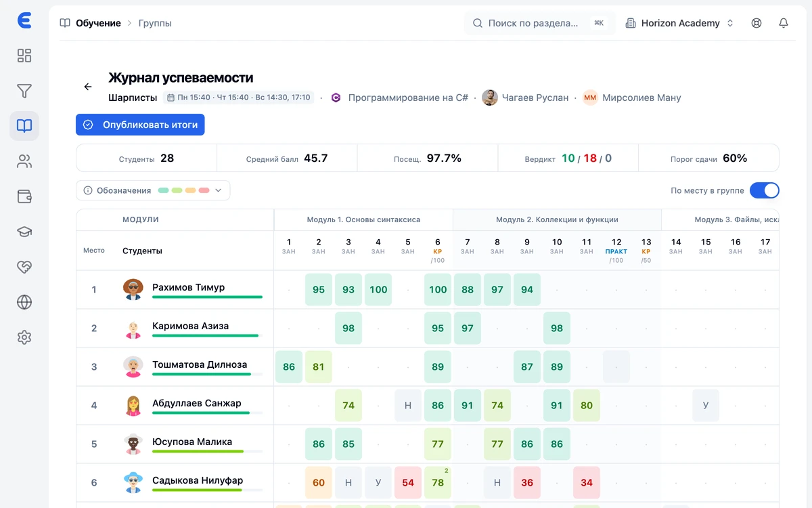Open the dashboard grid icon in sidebar

(24, 56)
